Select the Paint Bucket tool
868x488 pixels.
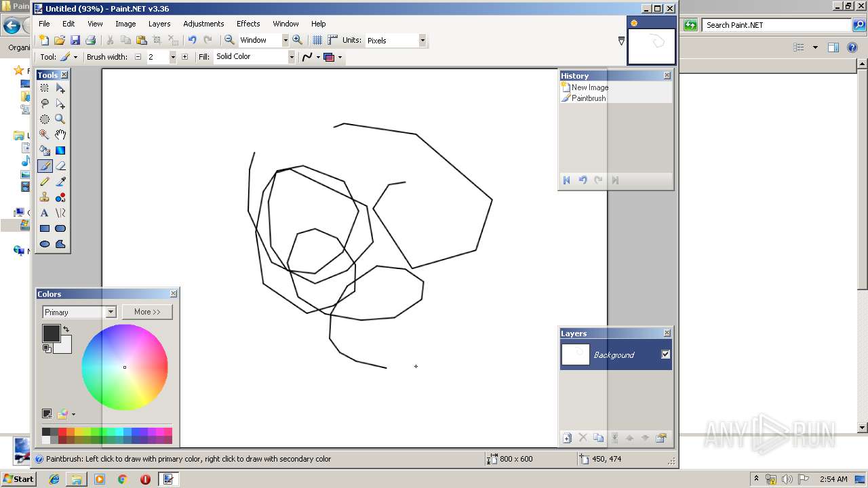[45, 150]
